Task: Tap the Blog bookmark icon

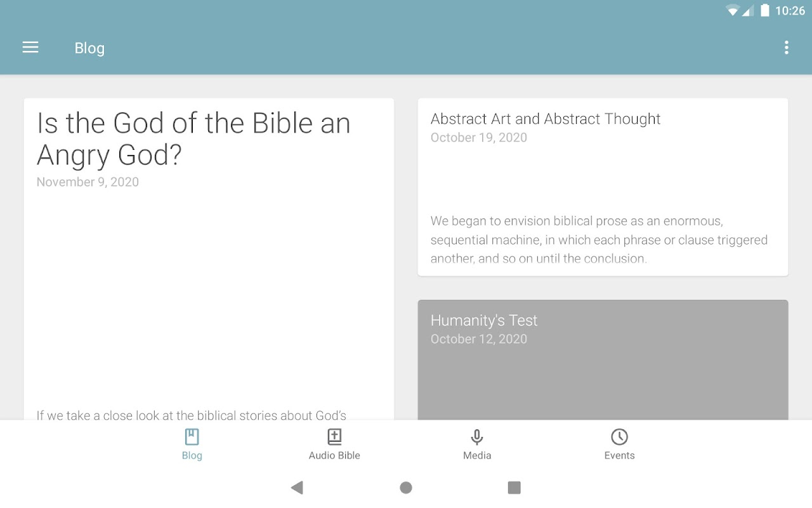Action: (x=192, y=437)
